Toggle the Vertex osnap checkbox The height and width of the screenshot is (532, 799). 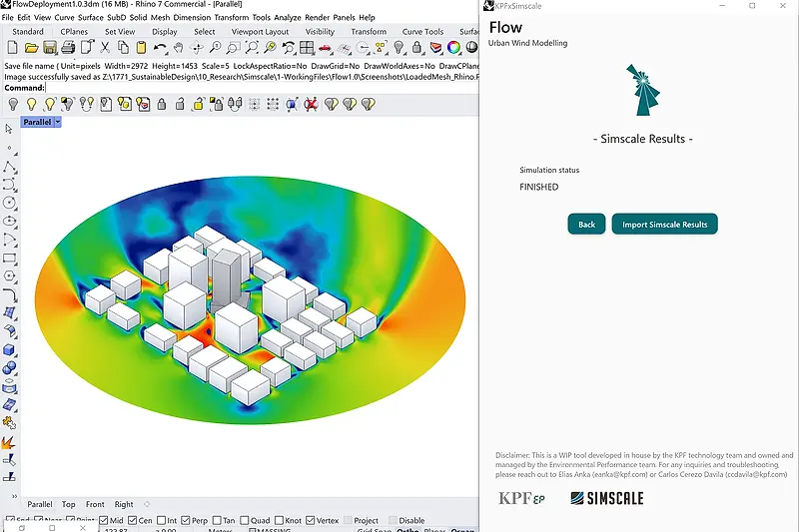tap(311, 520)
